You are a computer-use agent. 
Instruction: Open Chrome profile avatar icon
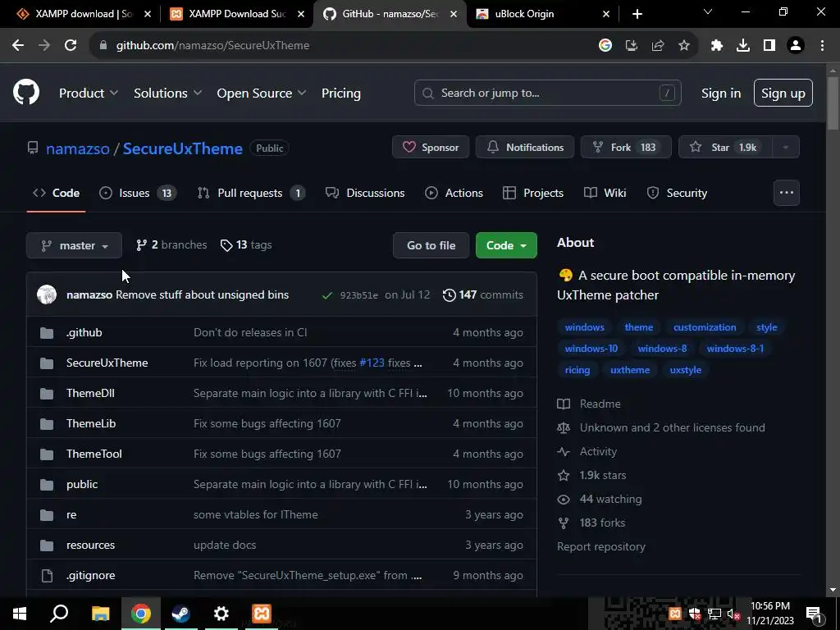point(796,46)
